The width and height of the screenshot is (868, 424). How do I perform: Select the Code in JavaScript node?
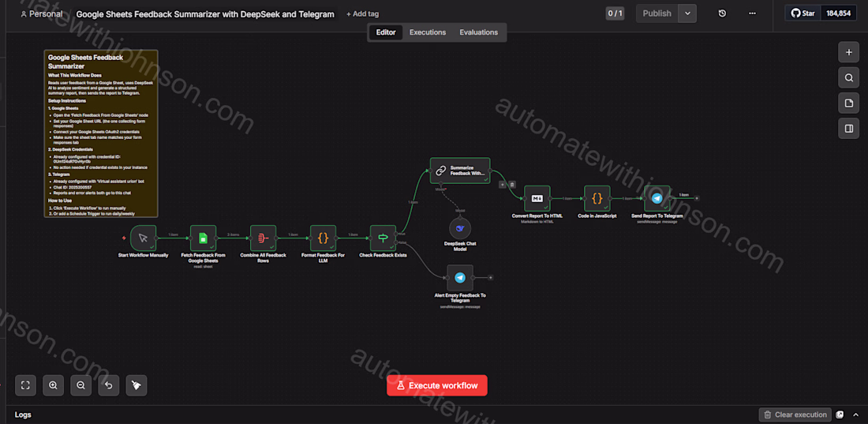pos(597,198)
